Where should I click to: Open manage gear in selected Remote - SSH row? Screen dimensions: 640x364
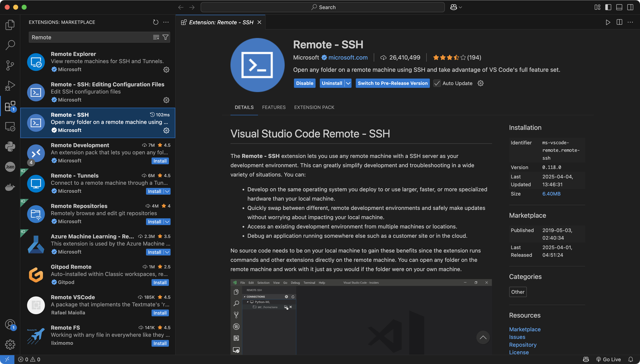click(x=166, y=130)
